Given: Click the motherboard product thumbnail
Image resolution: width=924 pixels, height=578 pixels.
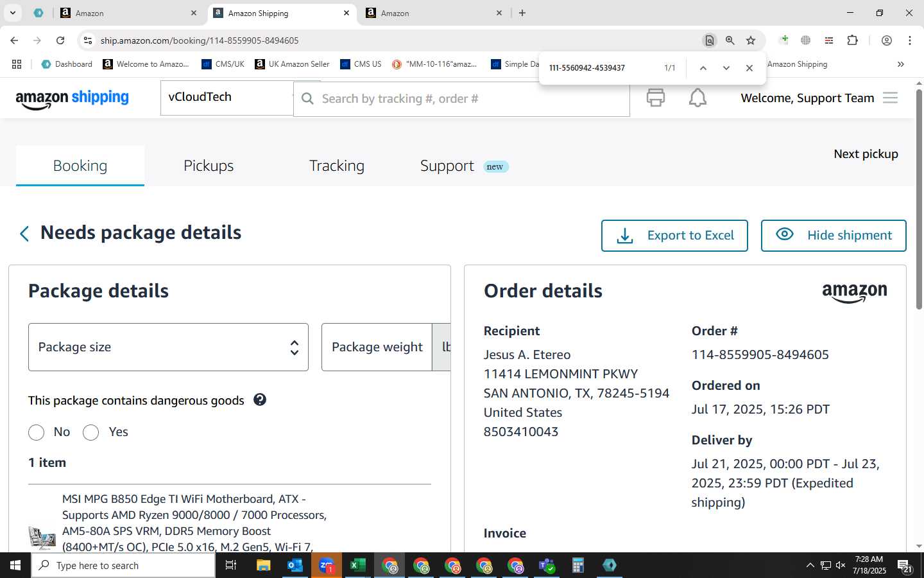Looking at the screenshot, I should (42, 538).
